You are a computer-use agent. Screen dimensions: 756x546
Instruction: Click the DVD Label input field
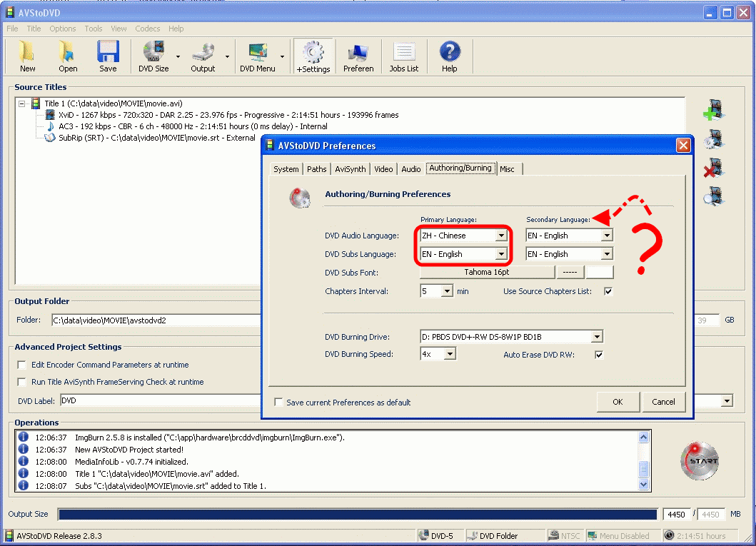(x=161, y=400)
